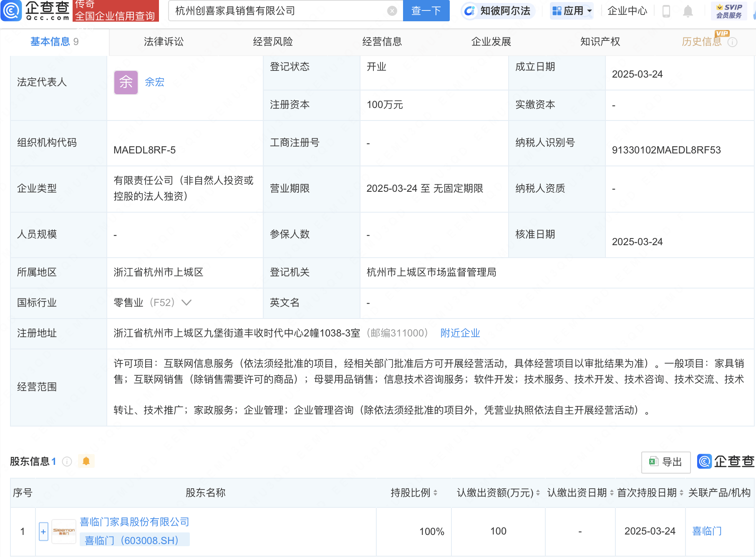Click the info icon beside 股东信息
The height and width of the screenshot is (557, 756).
[67, 462]
